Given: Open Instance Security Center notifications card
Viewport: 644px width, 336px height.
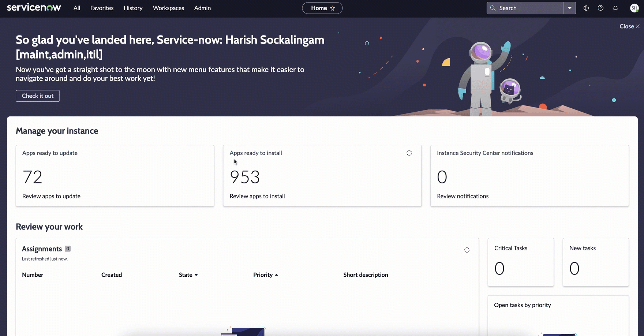Looking at the screenshot, I should 530,176.
